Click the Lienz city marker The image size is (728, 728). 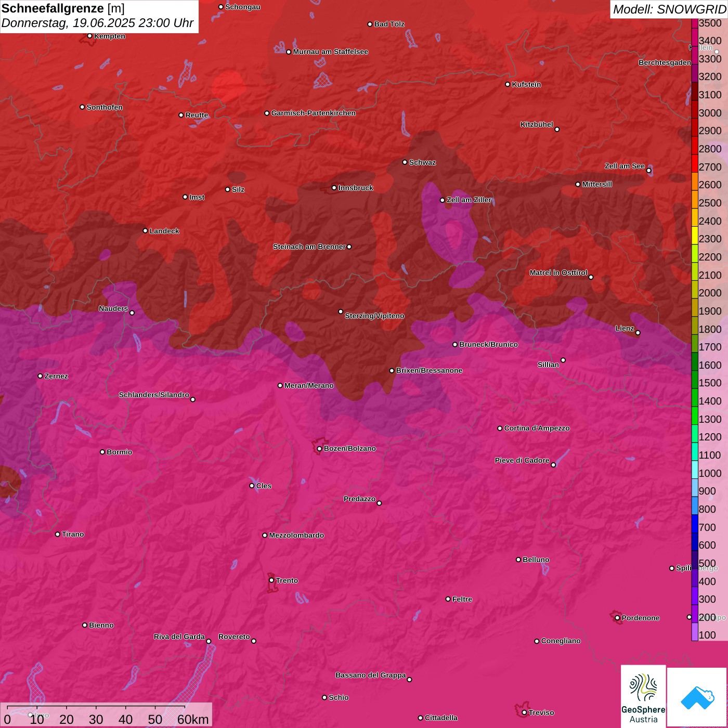(638, 333)
